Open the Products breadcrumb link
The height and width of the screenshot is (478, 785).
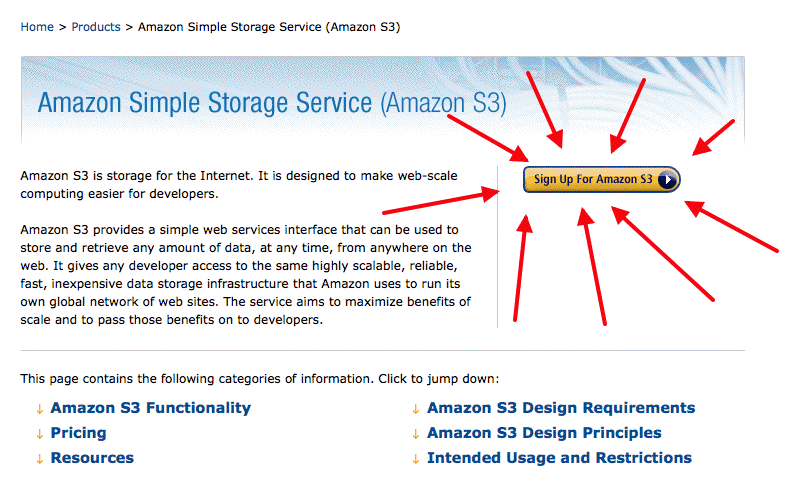coord(96,27)
